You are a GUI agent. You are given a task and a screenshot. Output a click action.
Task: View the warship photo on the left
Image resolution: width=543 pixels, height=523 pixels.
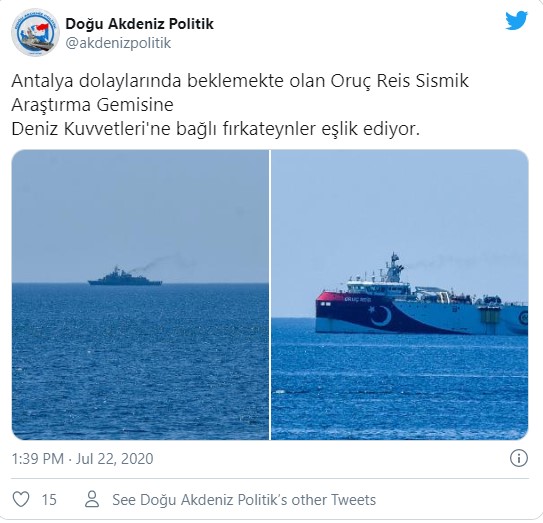coord(140,295)
